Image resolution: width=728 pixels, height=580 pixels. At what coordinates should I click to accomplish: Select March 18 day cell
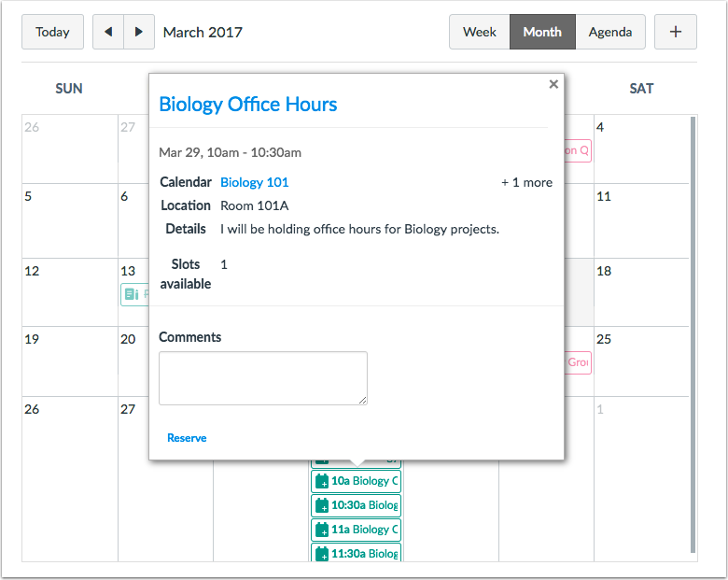pyautogui.click(x=641, y=292)
